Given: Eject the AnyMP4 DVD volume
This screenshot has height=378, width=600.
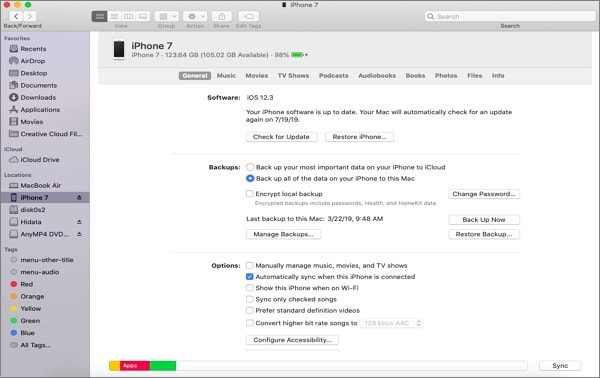Looking at the screenshot, I should tap(79, 234).
